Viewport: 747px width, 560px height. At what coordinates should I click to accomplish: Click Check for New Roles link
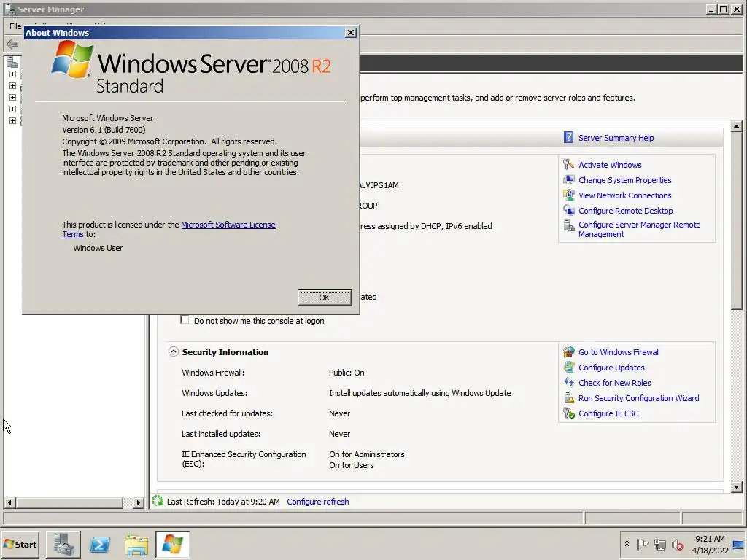(x=614, y=383)
